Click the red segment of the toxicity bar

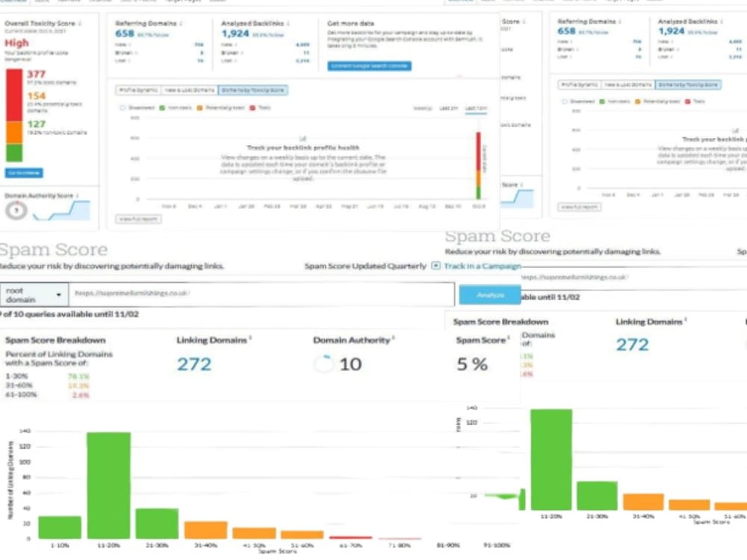(13, 95)
